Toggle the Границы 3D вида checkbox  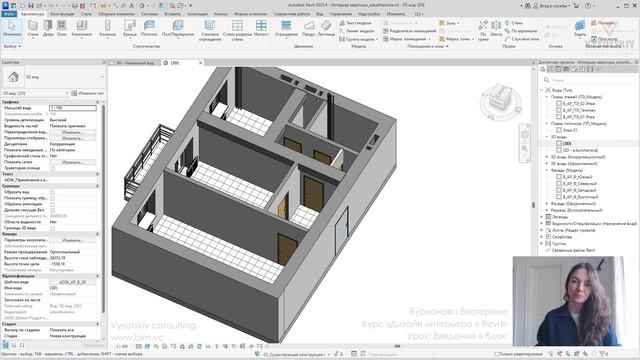tap(53, 228)
